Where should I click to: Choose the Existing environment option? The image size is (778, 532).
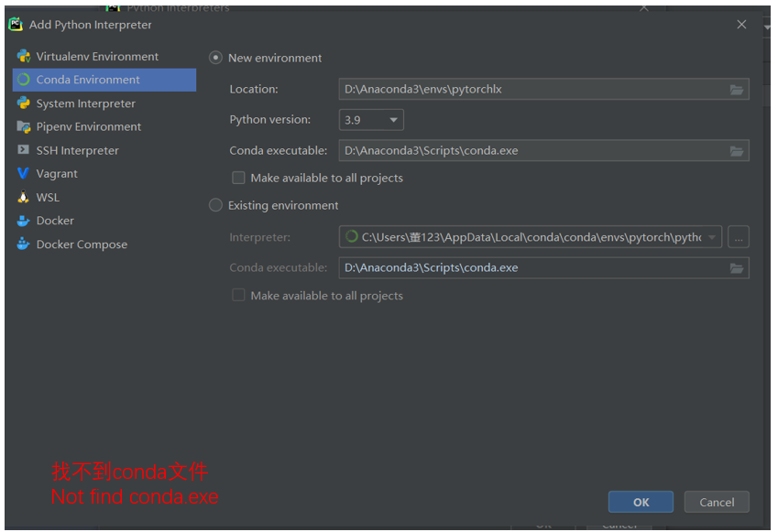pos(215,205)
